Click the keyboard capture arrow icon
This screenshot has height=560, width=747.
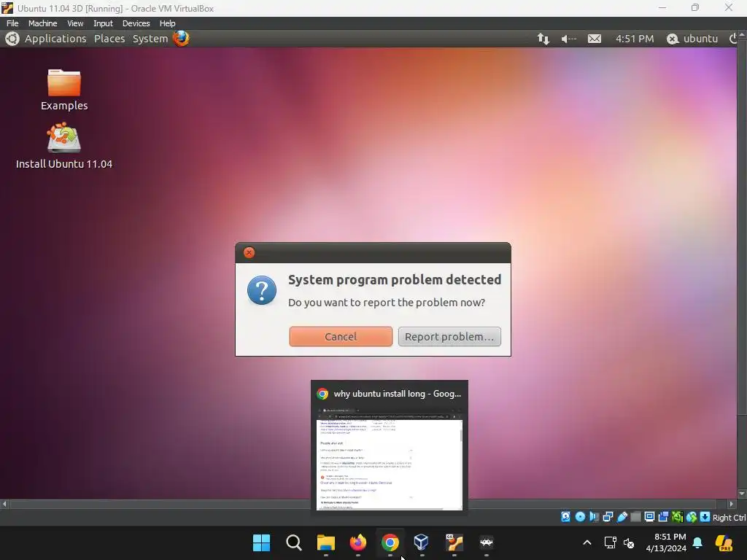pos(705,517)
